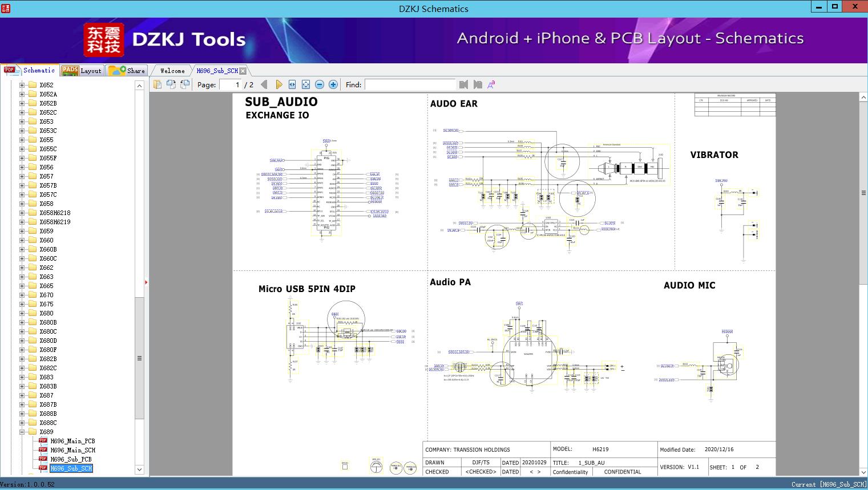Viewport: 868px width, 490px height.
Task: Switch to the Welcome document tab
Action: (x=172, y=71)
